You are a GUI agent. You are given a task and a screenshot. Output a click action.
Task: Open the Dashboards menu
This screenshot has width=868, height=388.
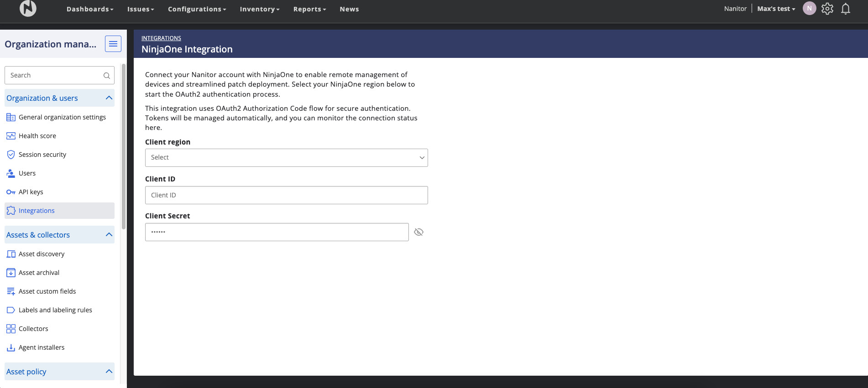pyautogui.click(x=89, y=9)
